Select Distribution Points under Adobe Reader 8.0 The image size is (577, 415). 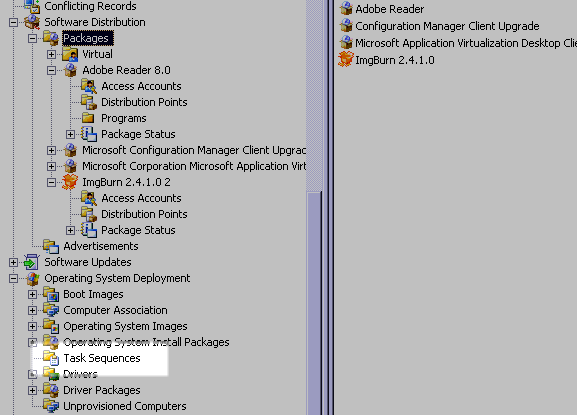(x=144, y=102)
